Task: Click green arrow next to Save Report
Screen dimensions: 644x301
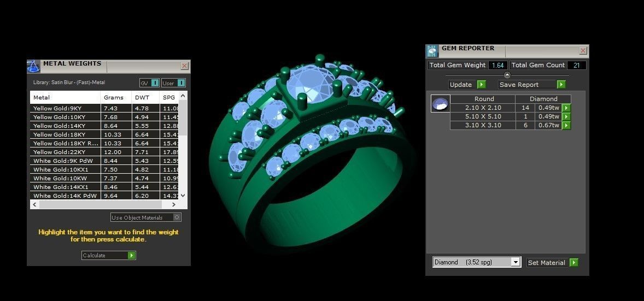Action: click(x=561, y=85)
